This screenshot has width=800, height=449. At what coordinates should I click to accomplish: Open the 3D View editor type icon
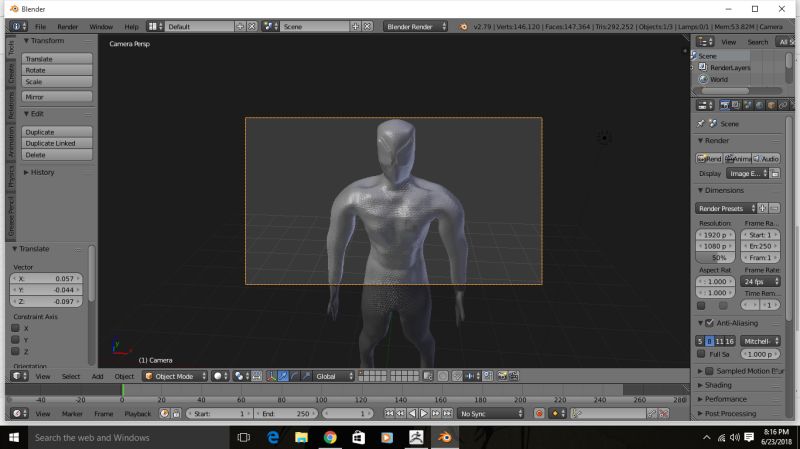point(19,376)
